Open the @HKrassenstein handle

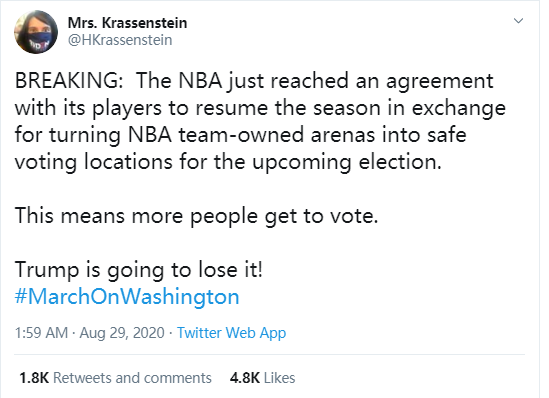(x=120, y=40)
